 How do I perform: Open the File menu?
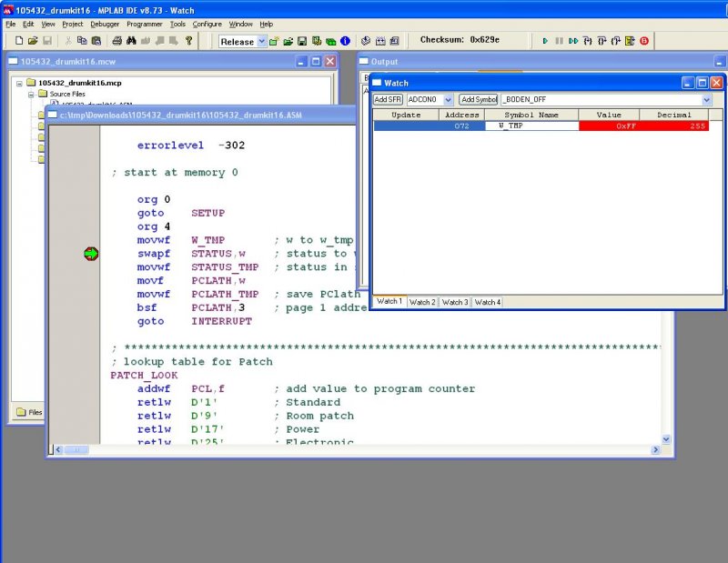pos(10,25)
